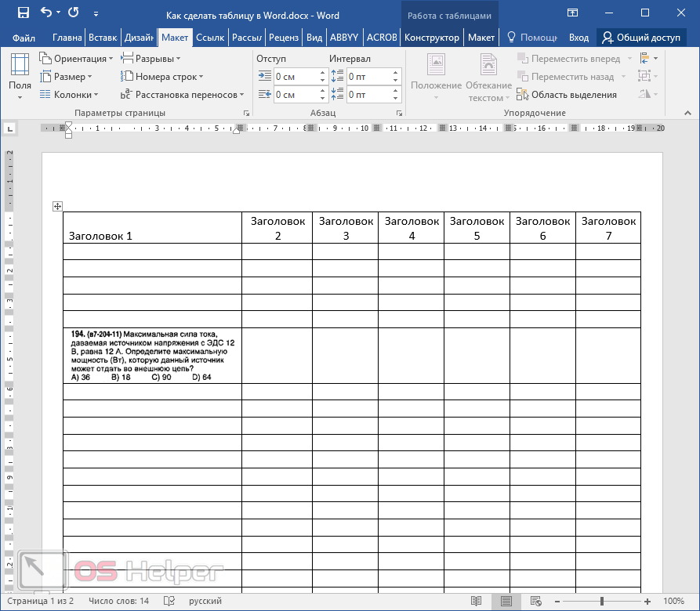Click the Save icon in the title bar
The image size is (700, 611).
coord(23,13)
